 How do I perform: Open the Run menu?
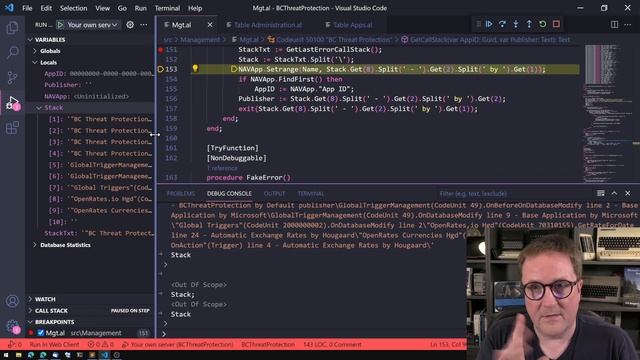coord(140,8)
